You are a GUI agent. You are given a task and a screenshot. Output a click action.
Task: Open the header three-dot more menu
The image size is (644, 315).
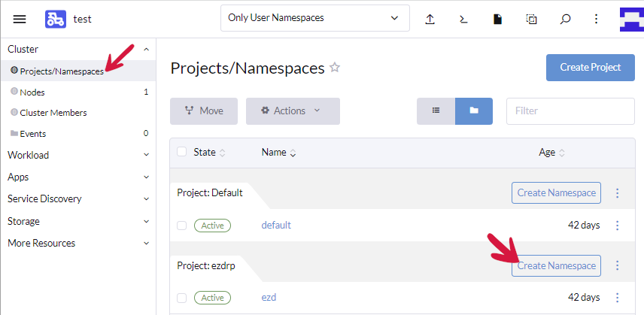[596, 19]
